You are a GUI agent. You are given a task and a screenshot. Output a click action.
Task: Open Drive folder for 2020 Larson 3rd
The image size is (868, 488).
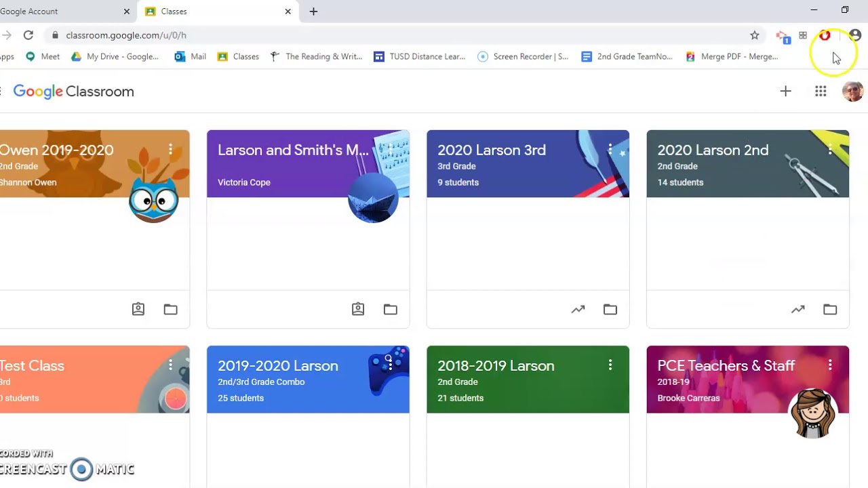[x=610, y=309]
